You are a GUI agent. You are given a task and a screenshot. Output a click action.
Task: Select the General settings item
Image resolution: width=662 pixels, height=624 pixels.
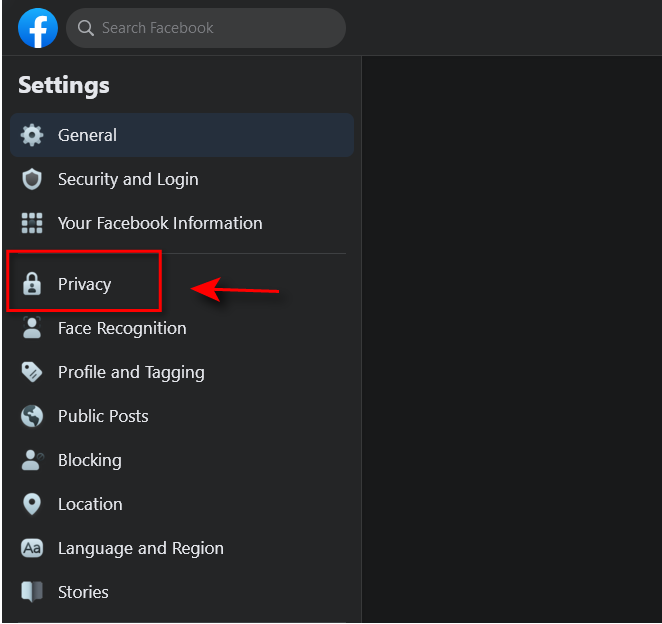point(182,135)
